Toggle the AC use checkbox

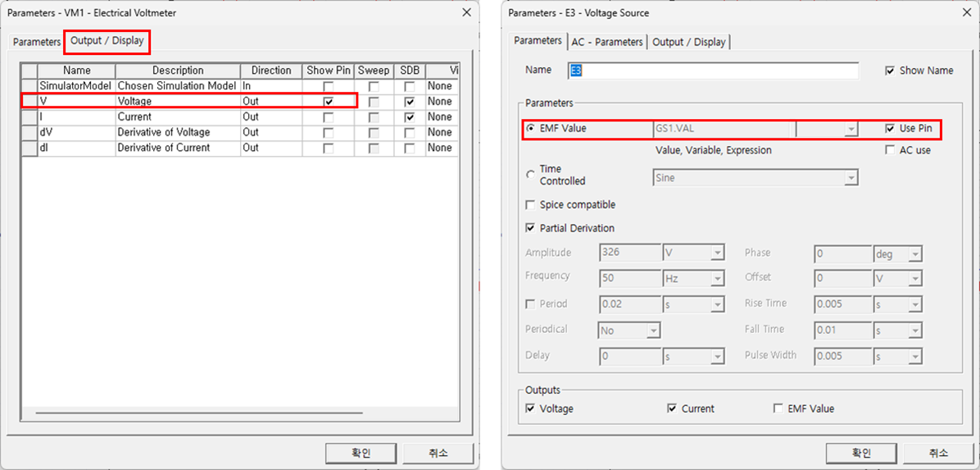click(891, 151)
